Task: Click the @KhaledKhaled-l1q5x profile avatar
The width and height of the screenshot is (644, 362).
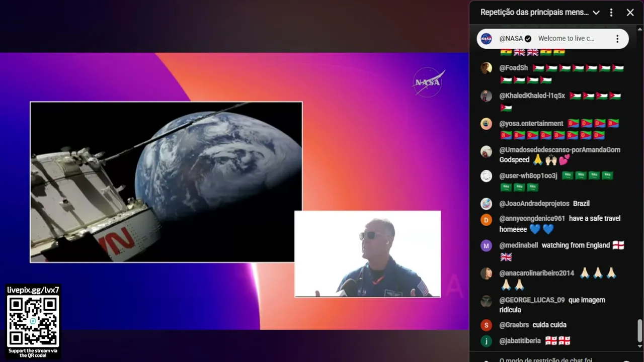Action: click(x=486, y=96)
